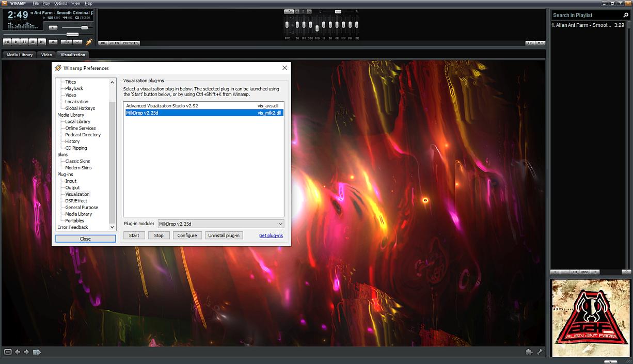This screenshot has height=364, width=633.
Task: Select Global Hotkeys in preferences tree
Action: tap(80, 108)
